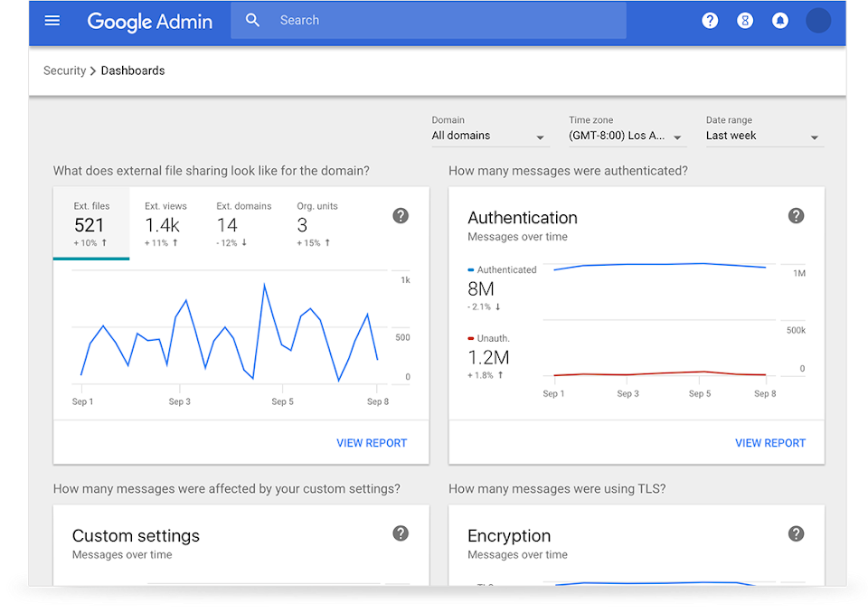Click the +1.8% unauthenticated change indicator
Image resolution: width=868 pixels, height=613 pixels.
point(486,375)
